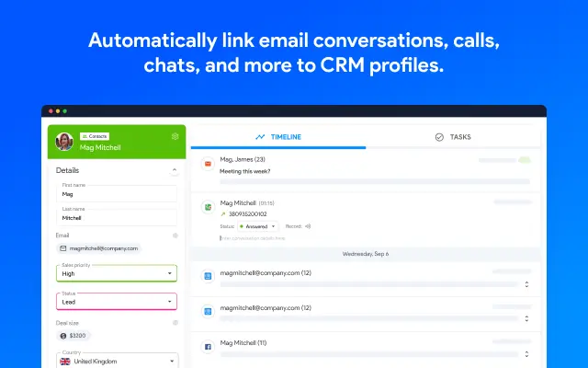Screen dimensions: 588x368
Task: Expand the second magmitchell@company.com (12) entry
Action: [x=526, y=319]
